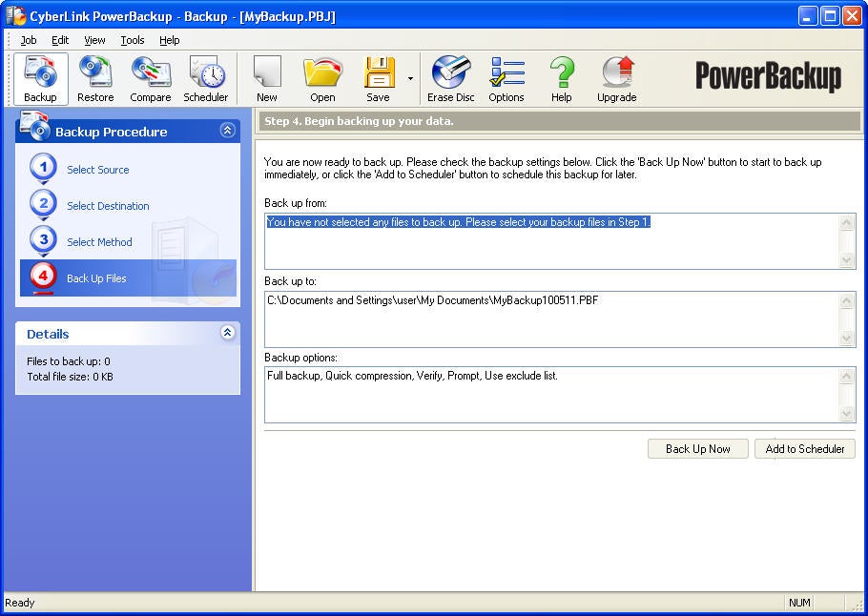Click the Erase Disc tool
The width and height of the screenshot is (868, 616).
coord(450,78)
